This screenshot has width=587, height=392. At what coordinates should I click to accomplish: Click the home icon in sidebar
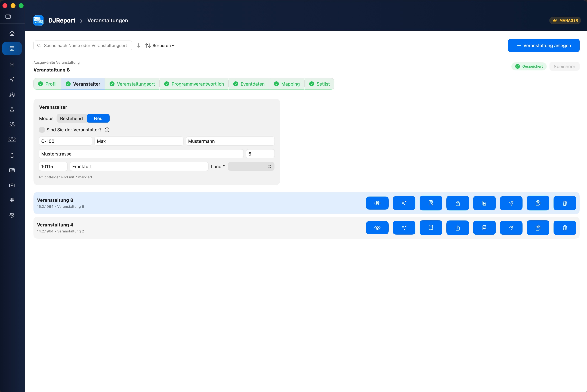(x=12, y=33)
